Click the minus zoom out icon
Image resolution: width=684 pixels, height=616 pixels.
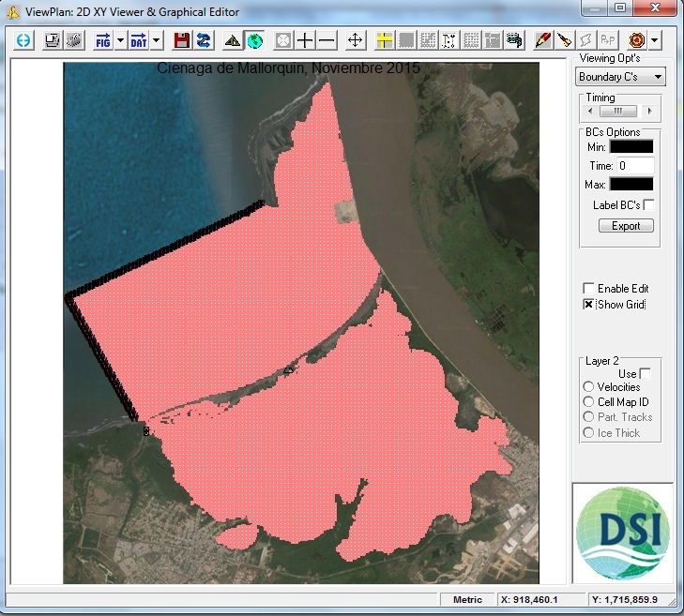click(327, 40)
